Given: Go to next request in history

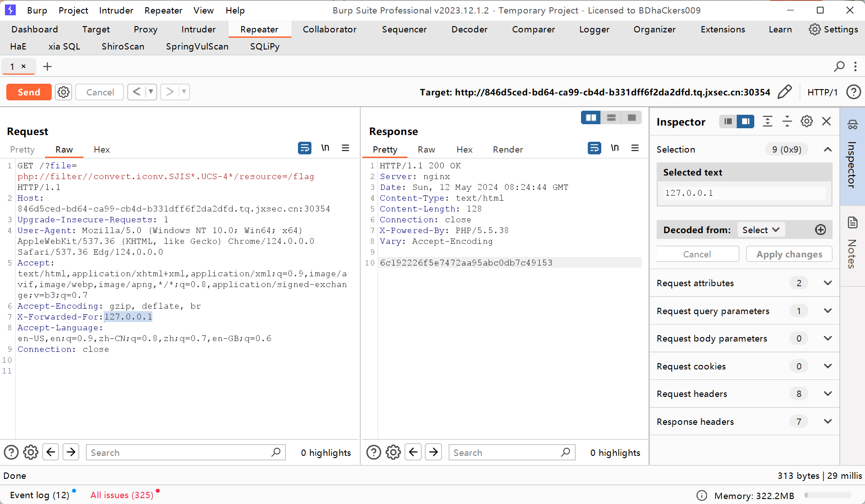Looking at the screenshot, I should click(170, 92).
